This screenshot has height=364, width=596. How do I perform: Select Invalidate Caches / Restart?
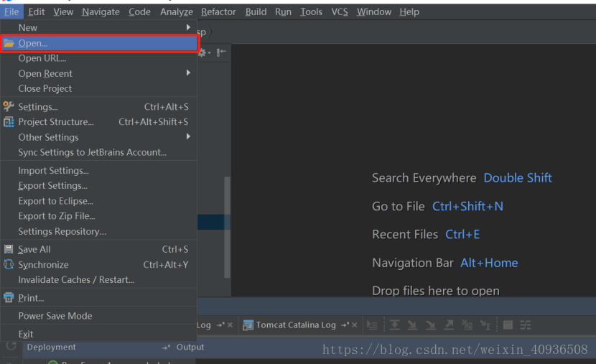(76, 279)
